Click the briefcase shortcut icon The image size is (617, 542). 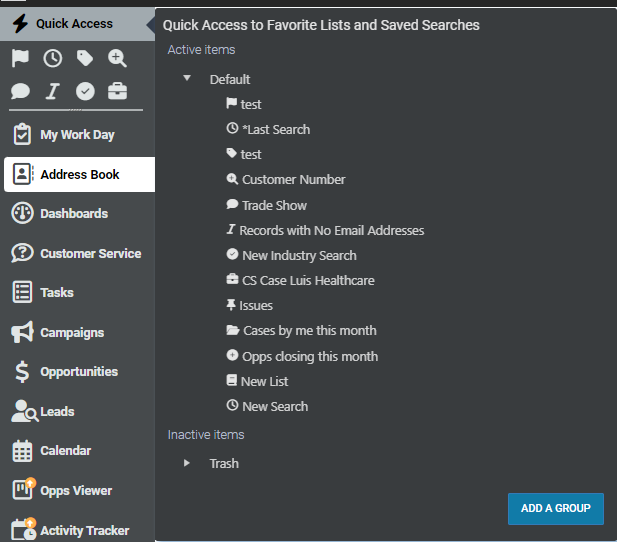(117, 91)
